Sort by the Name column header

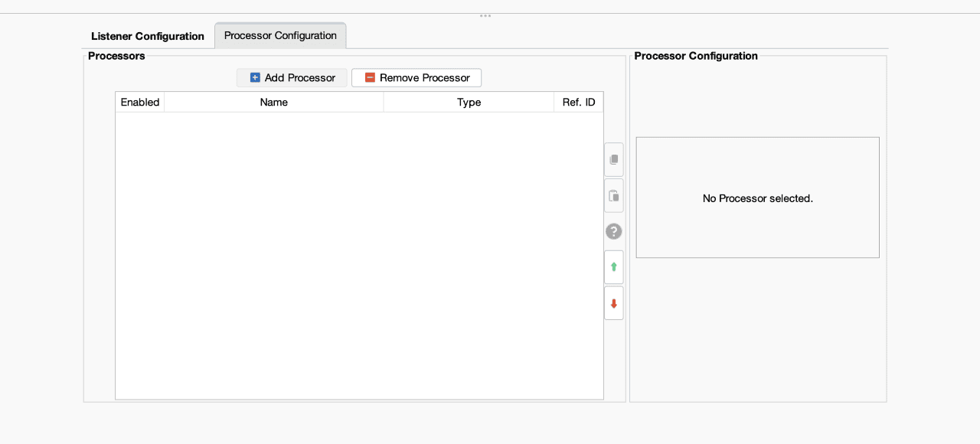click(274, 102)
